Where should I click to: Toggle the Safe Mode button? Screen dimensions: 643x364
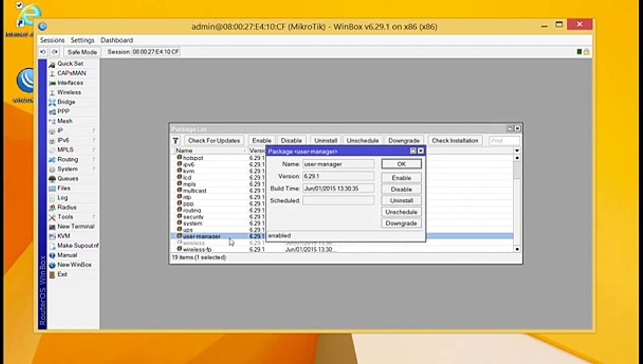pos(82,52)
